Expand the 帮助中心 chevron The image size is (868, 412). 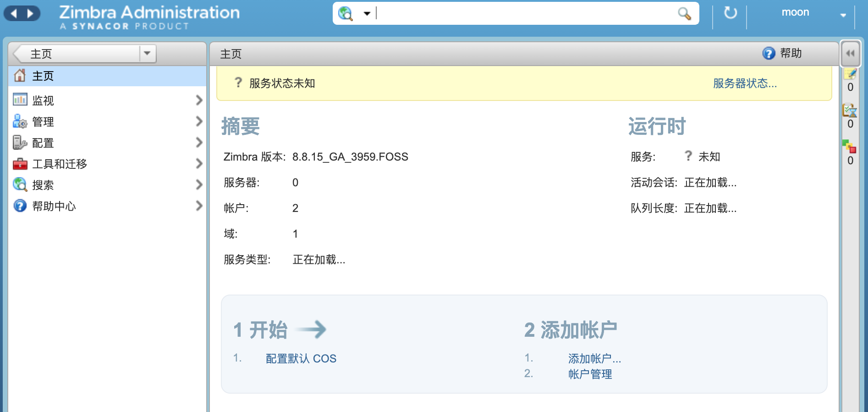pyautogui.click(x=199, y=206)
